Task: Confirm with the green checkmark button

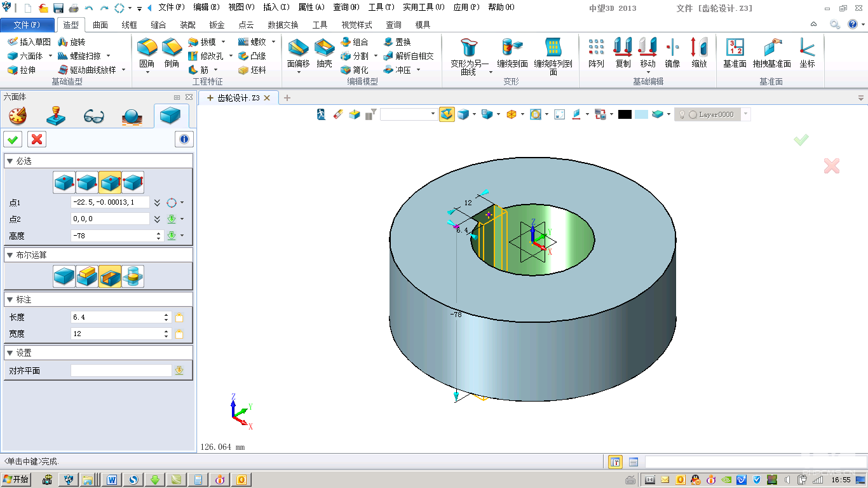Action: click(x=12, y=139)
